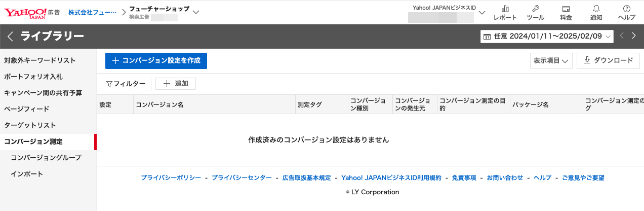This screenshot has height=211, width=644.
Task: Open コンバージョングループ submenu item
Action: [x=46, y=158]
